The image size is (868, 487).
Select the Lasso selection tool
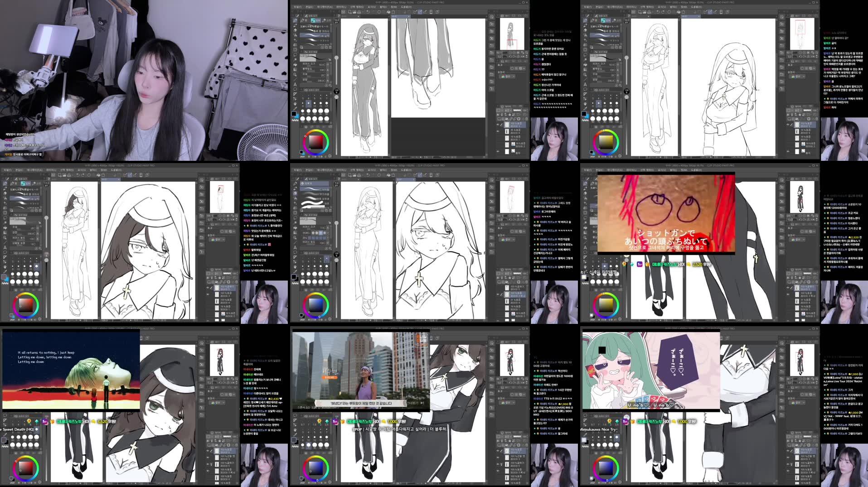coord(294,55)
